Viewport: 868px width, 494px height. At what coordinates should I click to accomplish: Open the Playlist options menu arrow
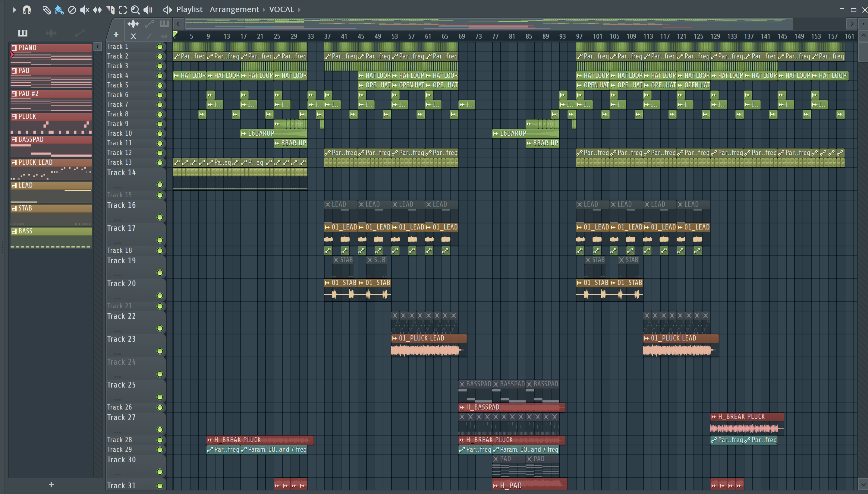pos(14,10)
